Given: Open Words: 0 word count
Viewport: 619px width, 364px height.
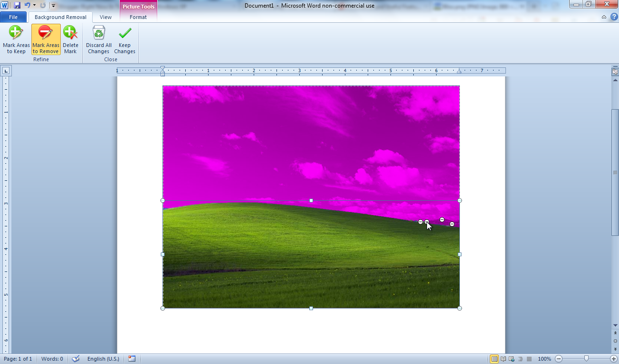Looking at the screenshot, I should click(x=52, y=359).
